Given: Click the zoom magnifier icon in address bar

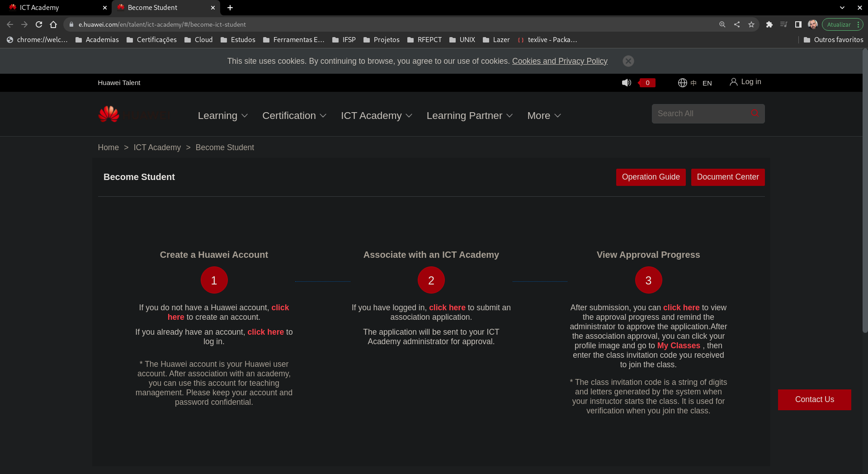Looking at the screenshot, I should (x=722, y=24).
